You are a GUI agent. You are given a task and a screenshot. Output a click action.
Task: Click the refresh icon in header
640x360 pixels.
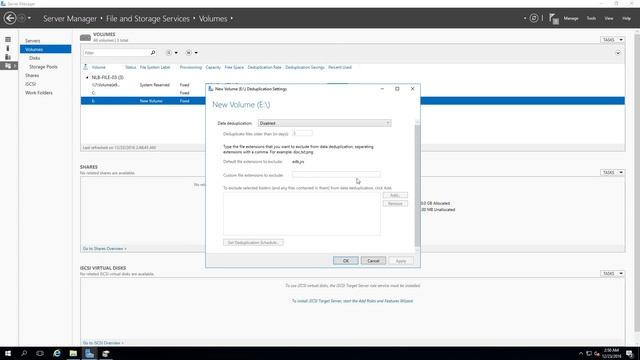click(534, 18)
